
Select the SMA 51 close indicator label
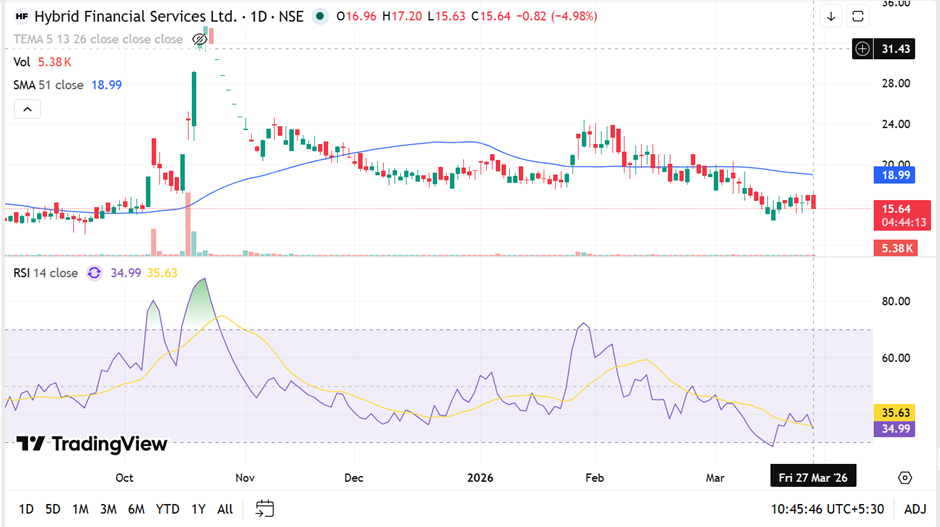point(48,85)
